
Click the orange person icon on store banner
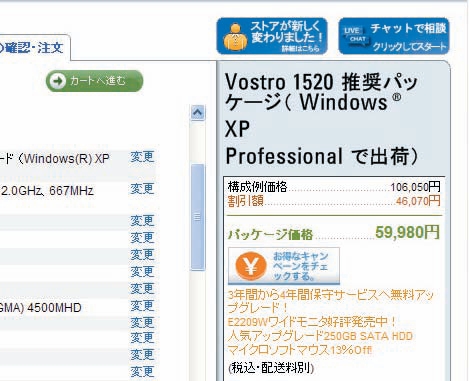235,36
